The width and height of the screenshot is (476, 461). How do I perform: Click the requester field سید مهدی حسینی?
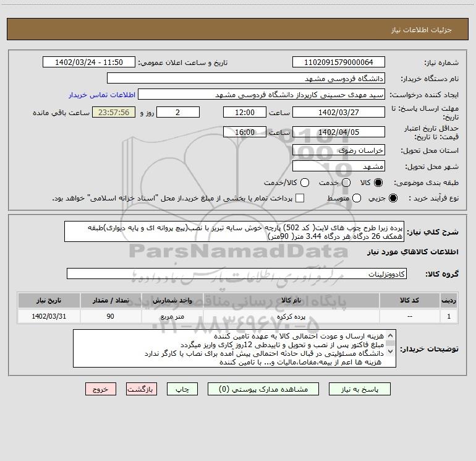tap(261, 95)
